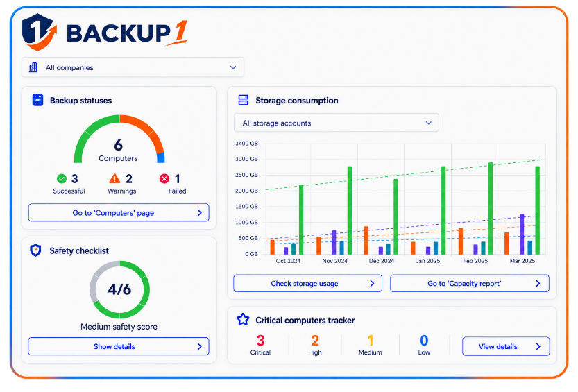
Task: Click the 3 Critical count
Action: click(x=260, y=341)
